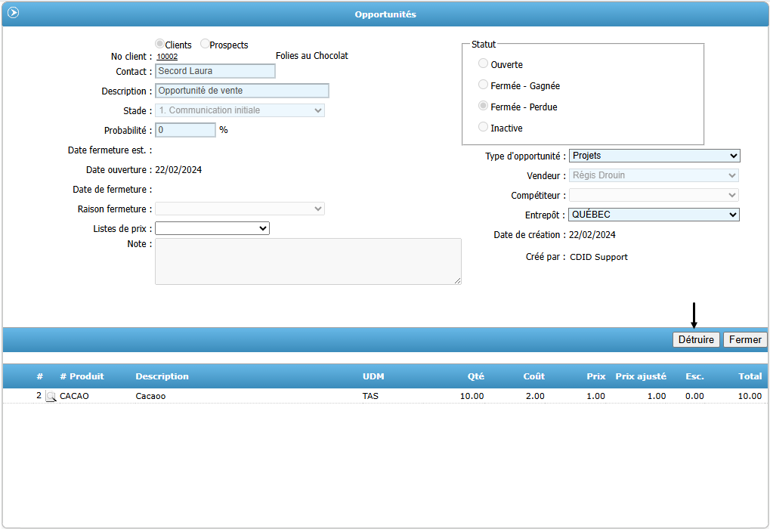
Task: Select the Prospects radio button
Action: (205, 45)
